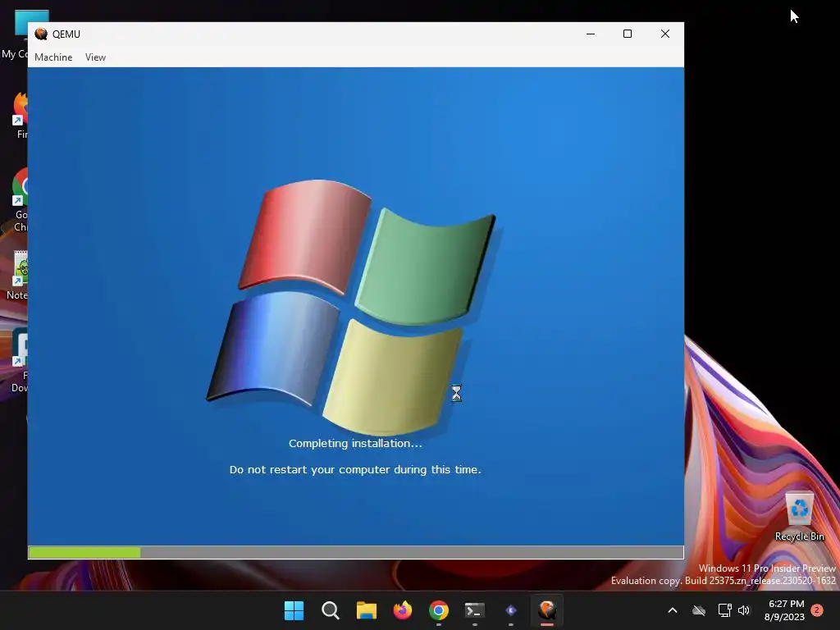Select the Firefox desktop shortcut
This screenshot has width=840, height=630.
pyautogui.click(x=20, y=115)
